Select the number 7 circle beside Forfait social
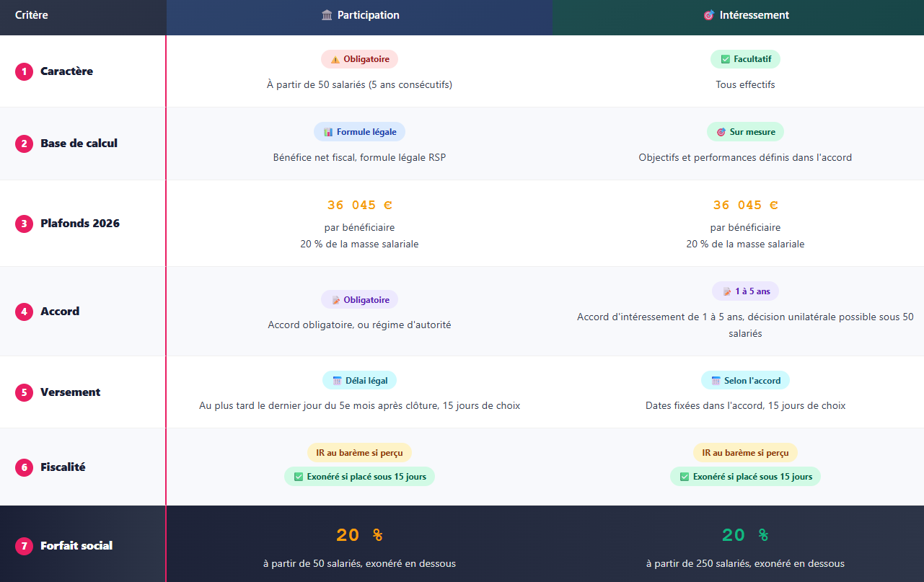924x582 pixels. click(24, 546)
